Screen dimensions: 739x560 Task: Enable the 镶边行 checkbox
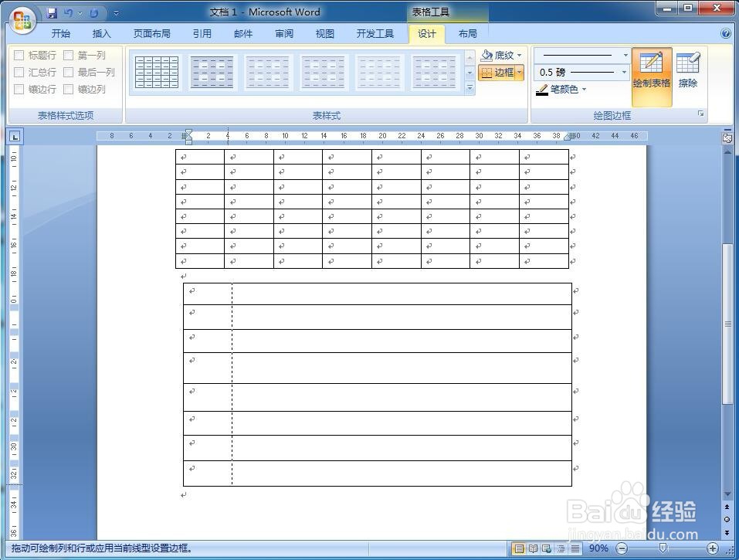pos(19,89)
